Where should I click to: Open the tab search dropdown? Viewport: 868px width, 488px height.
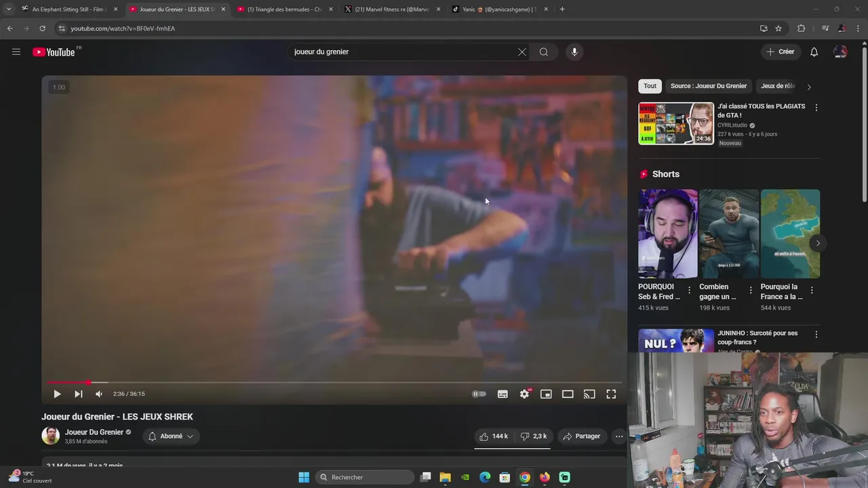[x=8, y=9]
